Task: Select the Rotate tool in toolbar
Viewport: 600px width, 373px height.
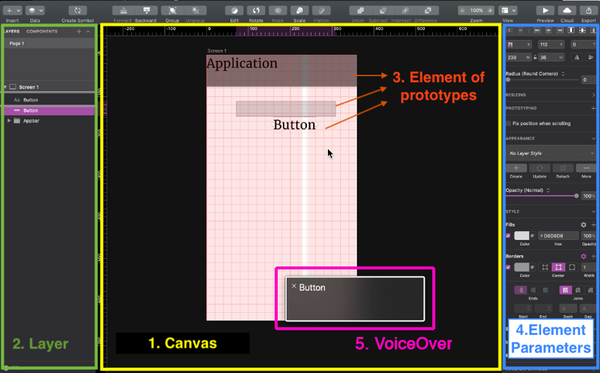Action: pos(256,10)
